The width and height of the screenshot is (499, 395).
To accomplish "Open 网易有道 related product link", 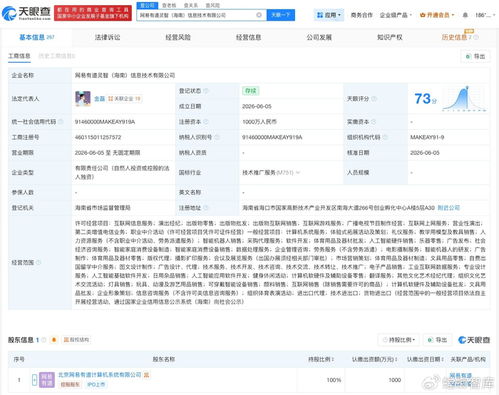I will [461, 376].
